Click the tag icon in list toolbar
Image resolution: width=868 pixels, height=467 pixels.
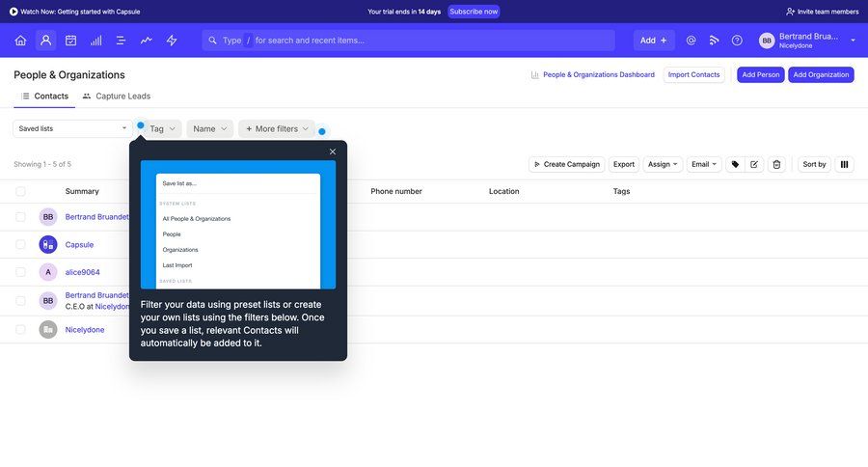[x=735, y=165]
